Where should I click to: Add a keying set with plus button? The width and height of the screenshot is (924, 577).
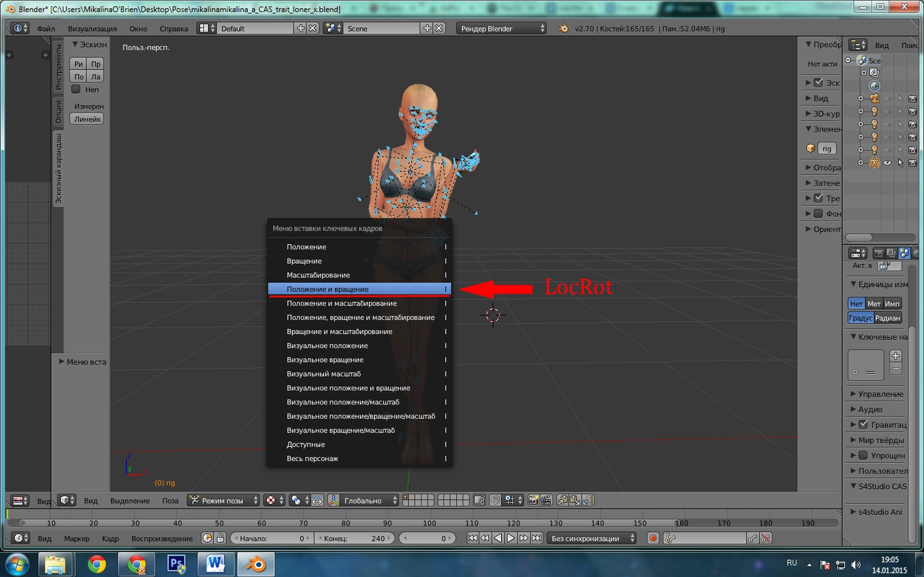896,356
